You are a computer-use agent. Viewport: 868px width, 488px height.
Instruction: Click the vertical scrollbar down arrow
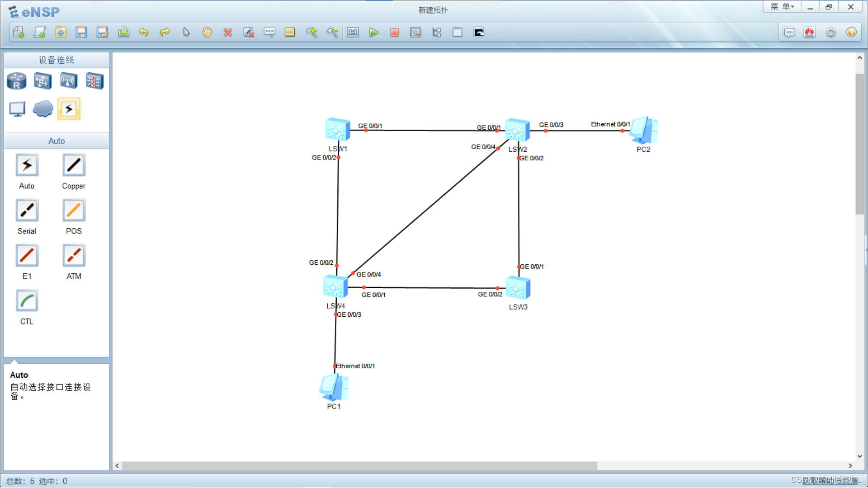(x=859, y=456)
